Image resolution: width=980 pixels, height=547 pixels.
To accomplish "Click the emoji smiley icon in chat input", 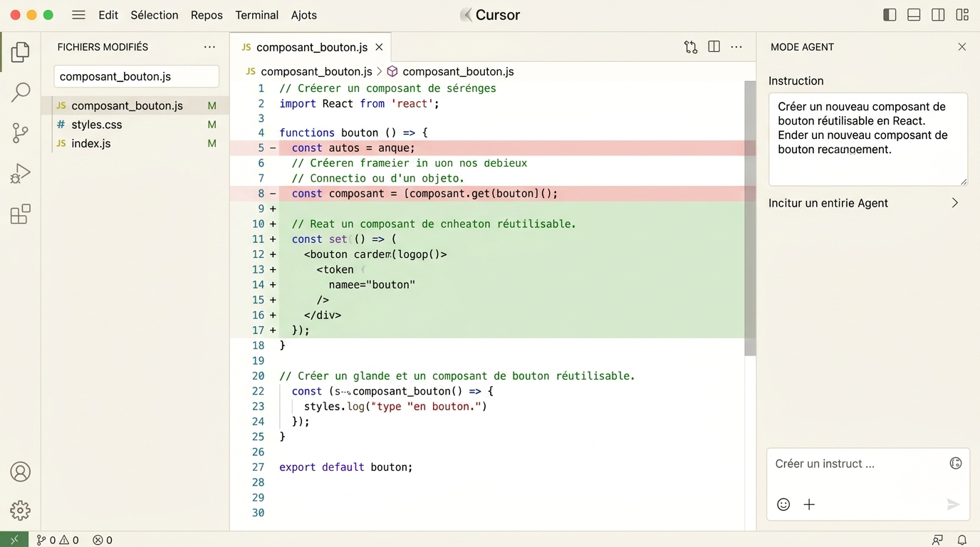I will pyautogui.click(x=783, y=504).
